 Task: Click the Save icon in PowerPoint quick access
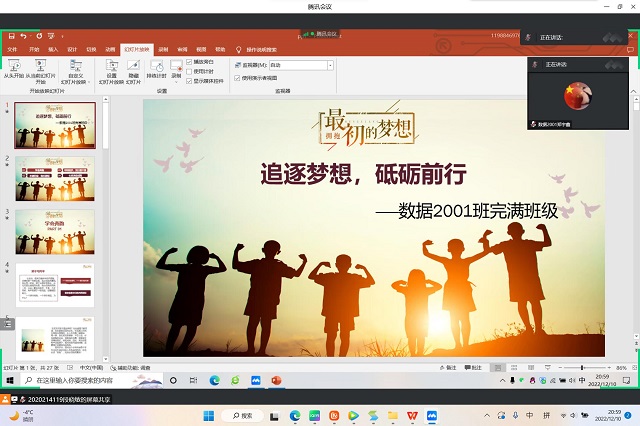click(x=11, y=36)
